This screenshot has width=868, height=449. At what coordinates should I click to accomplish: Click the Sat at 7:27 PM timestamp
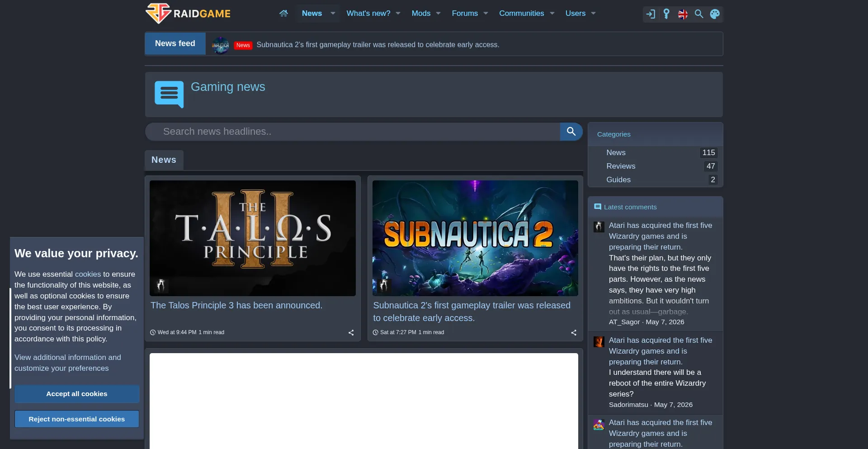click(398, 332)
